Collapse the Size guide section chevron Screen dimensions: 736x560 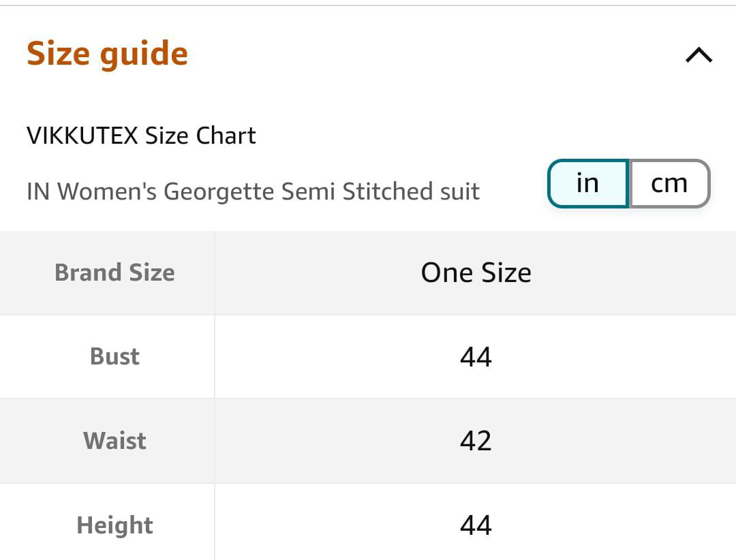coord(699,55)
